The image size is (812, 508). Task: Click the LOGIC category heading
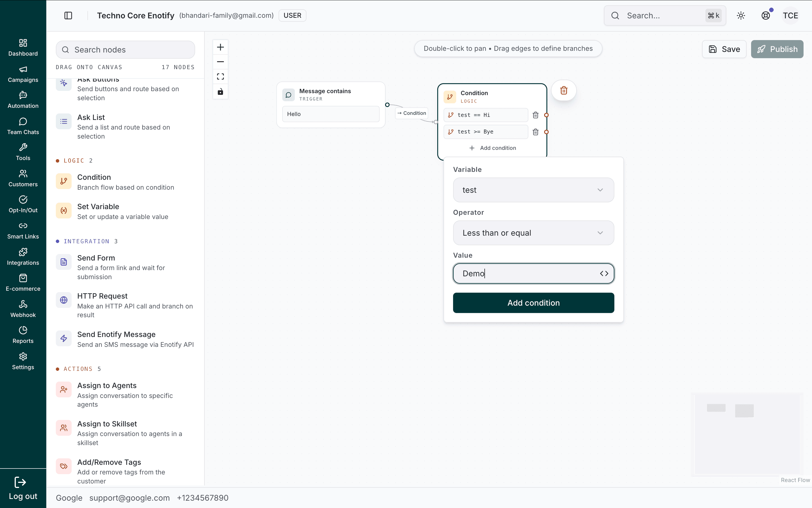pos(74,161)
